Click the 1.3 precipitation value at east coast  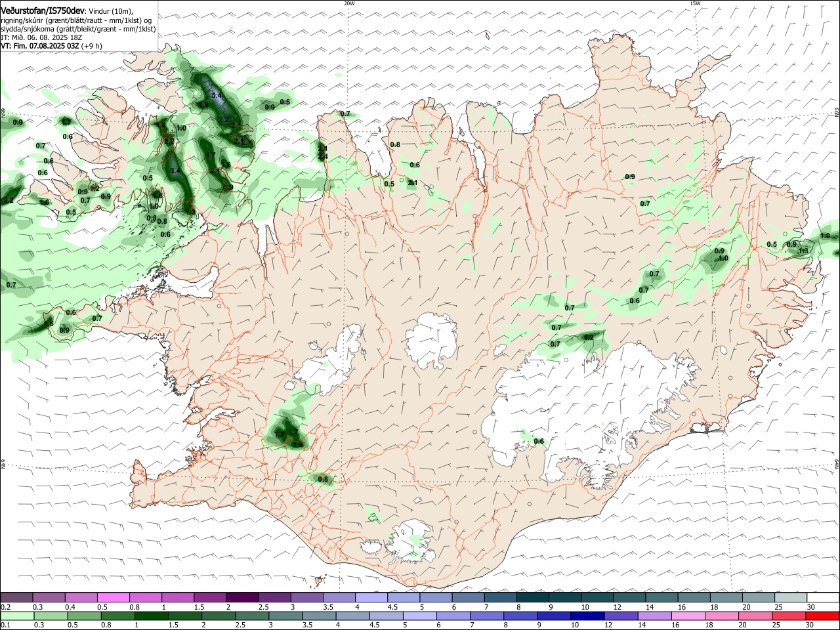803,251
